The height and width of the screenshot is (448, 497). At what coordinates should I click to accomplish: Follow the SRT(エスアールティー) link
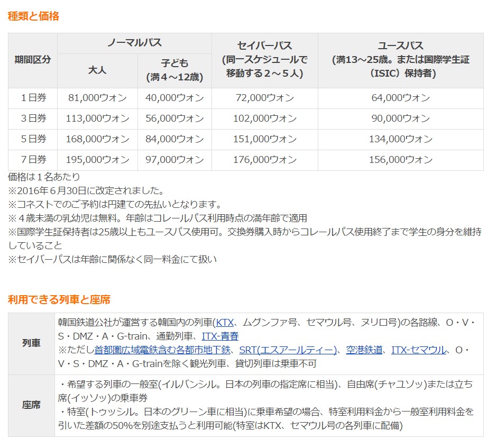(288, 350)
